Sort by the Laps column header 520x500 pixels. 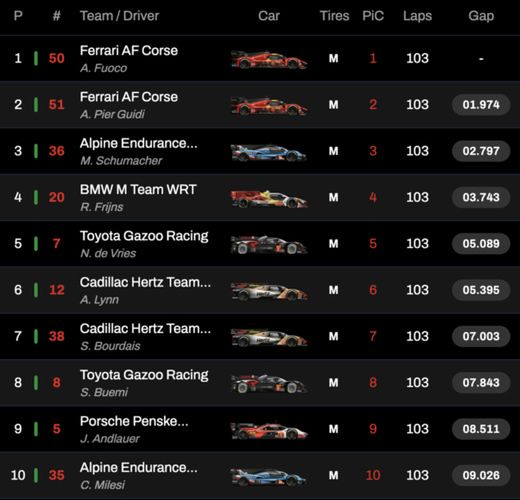coord(417,16)
